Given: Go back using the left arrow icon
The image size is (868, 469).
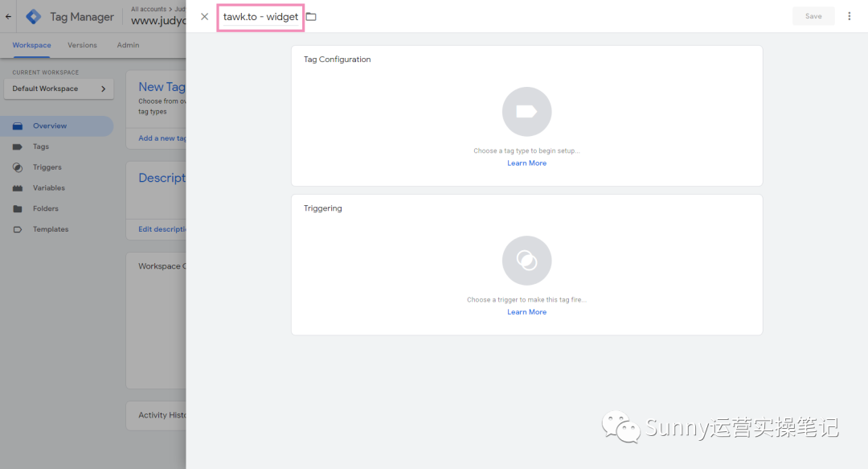Looking at the screenshot, I should (8, 17).
